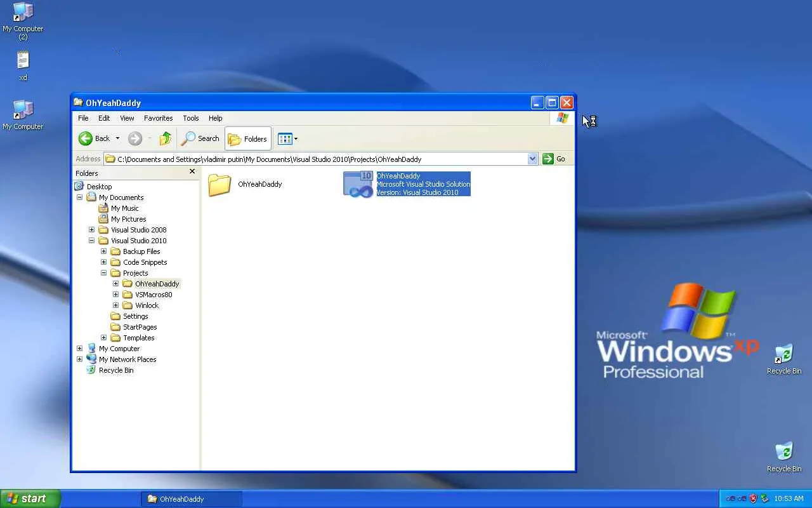Select the My Computer icon in folder tree
The width and height of the screenshot is (812, 508).
pos(91,349)
